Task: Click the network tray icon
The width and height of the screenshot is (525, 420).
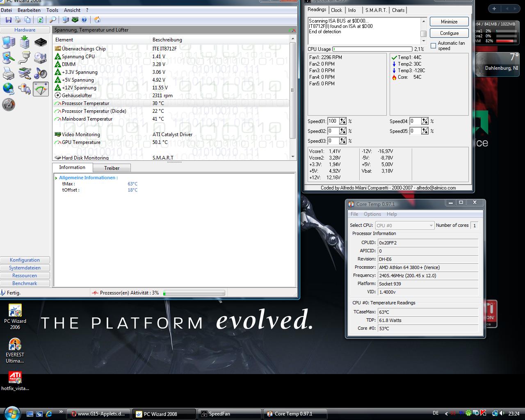Action: click(x=495, y=413)
